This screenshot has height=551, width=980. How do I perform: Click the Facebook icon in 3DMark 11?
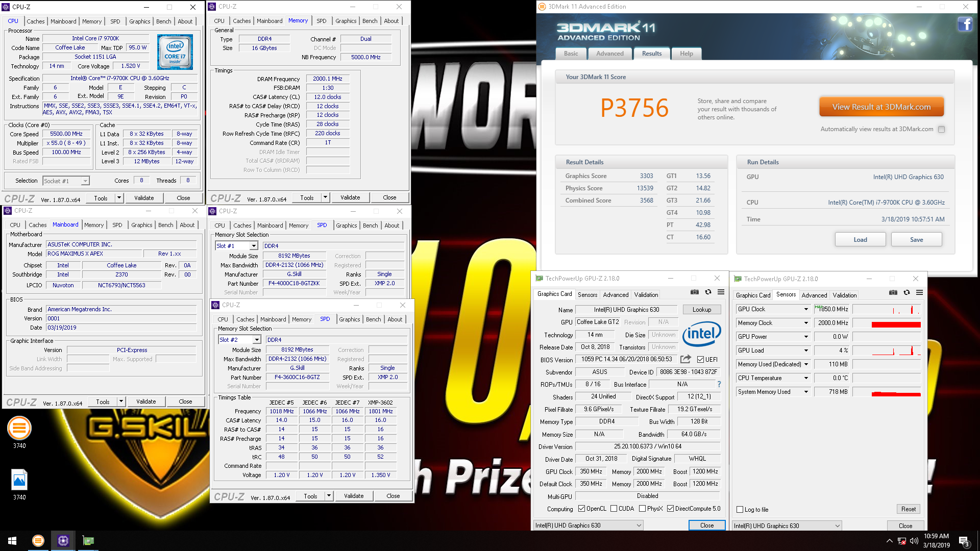[x=965, y=24]
